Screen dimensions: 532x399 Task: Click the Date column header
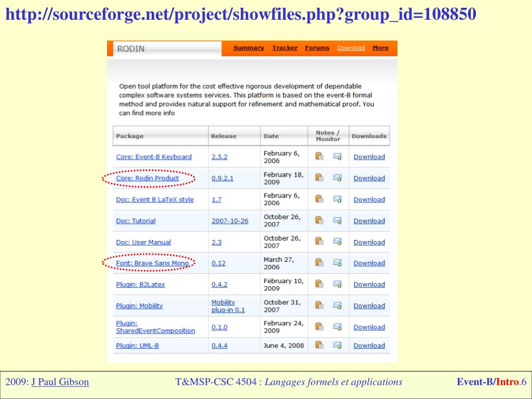(x=284, y=136)
